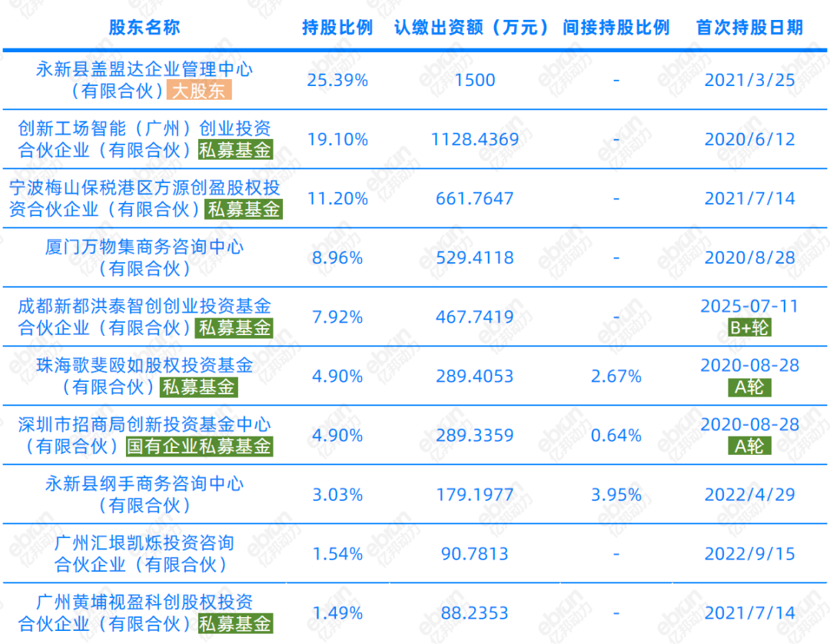Click the 3.95% indirect shareholding value
The image size is (830, 644).
pyautogui.click(x=616, y=494)
